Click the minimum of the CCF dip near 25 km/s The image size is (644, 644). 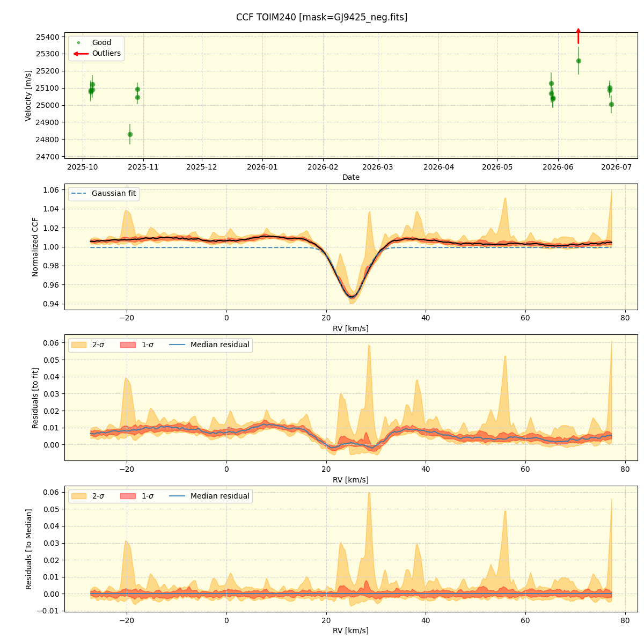click(352, 296)
